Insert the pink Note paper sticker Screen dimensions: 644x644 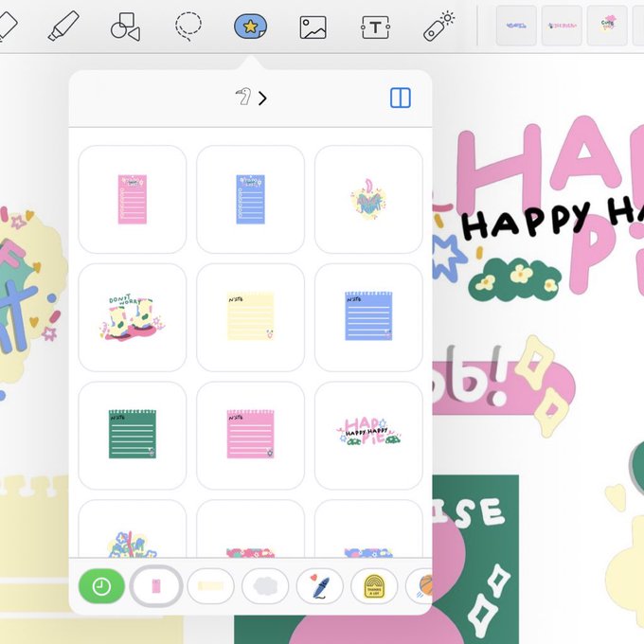[x=251, y=436]
